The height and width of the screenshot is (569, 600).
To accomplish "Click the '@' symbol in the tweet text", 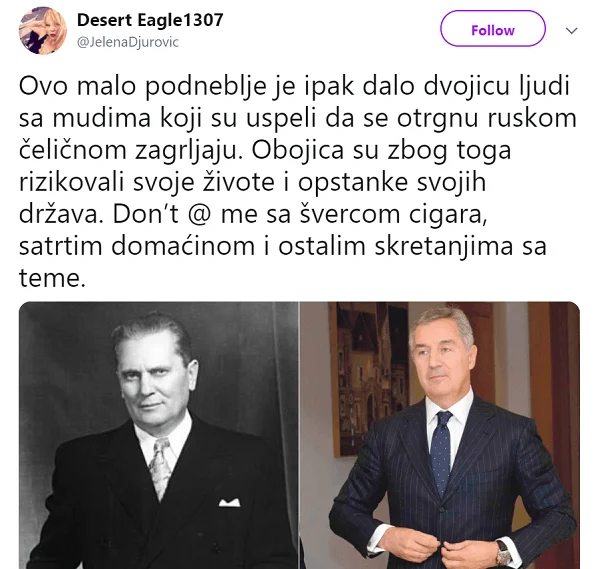I will point(199,214).
